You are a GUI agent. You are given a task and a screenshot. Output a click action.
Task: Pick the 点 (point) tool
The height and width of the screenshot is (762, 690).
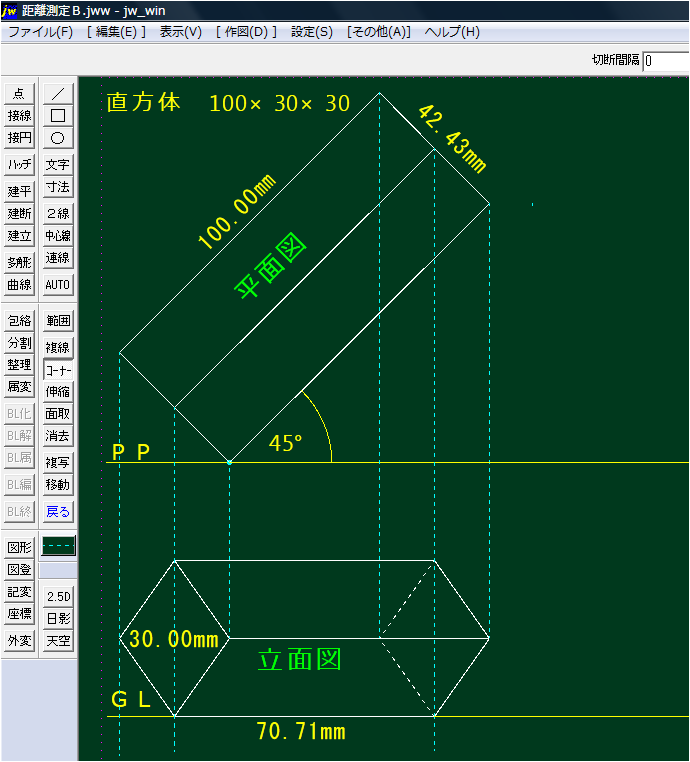tap(19, 93)
